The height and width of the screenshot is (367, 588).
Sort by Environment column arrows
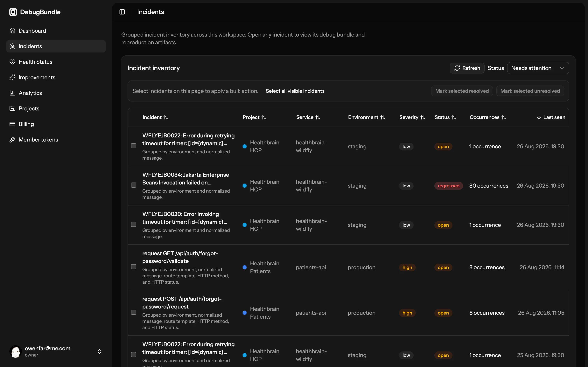click(383, 117)
